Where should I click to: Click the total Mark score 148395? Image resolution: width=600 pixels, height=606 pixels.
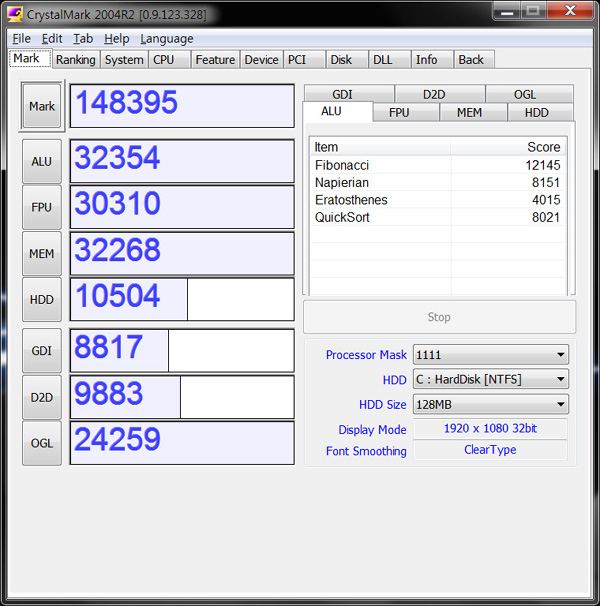(x=182, y=106)
